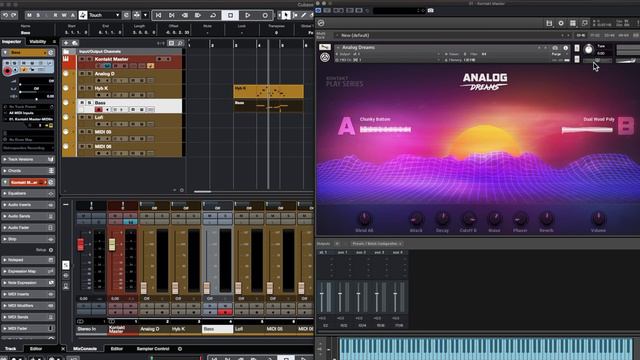Open the MixConsole lower zone tab

pyautogui.click(x=85, y=349)
